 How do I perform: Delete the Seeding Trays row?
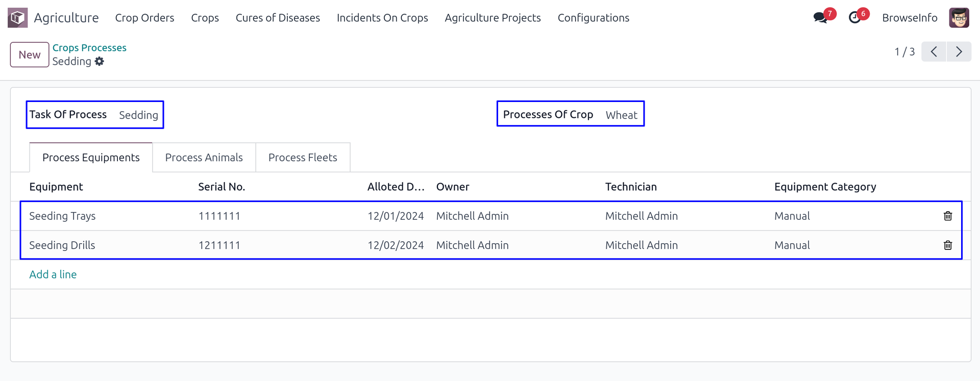[x=947, y=216]
